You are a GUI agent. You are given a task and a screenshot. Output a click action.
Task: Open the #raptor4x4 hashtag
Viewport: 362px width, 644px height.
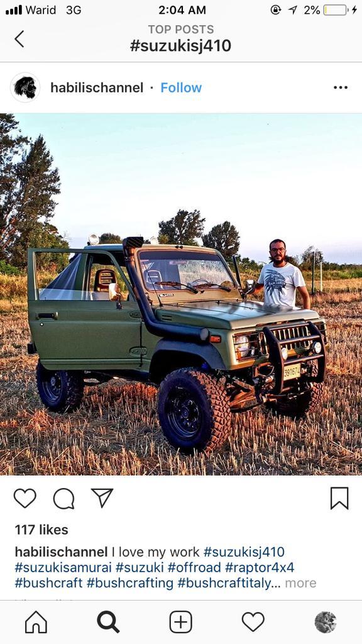coord(260,567)
